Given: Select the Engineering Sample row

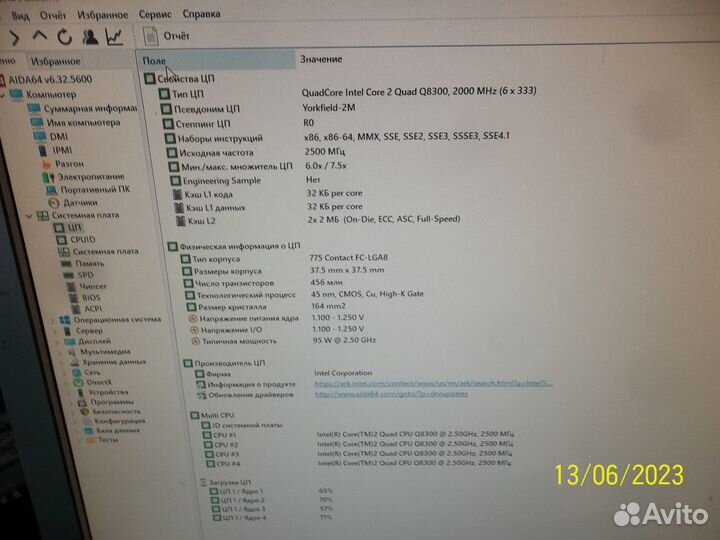Looking at the screenshot, I should [x=245, y=180].
